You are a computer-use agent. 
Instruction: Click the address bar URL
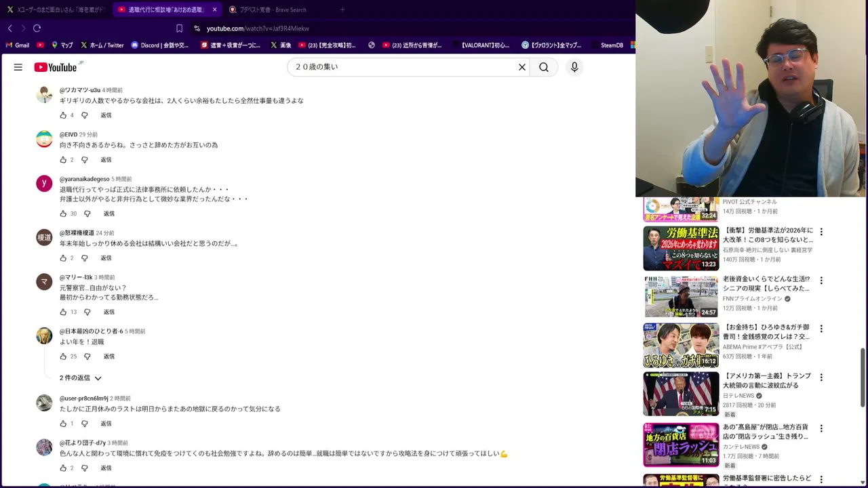point(258,28)
